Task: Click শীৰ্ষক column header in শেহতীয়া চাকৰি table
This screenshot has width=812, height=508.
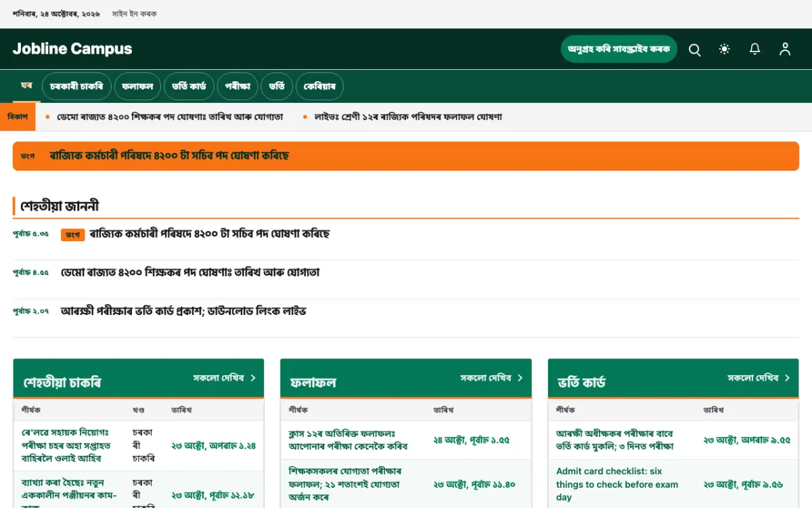Action: pos(31,410)
